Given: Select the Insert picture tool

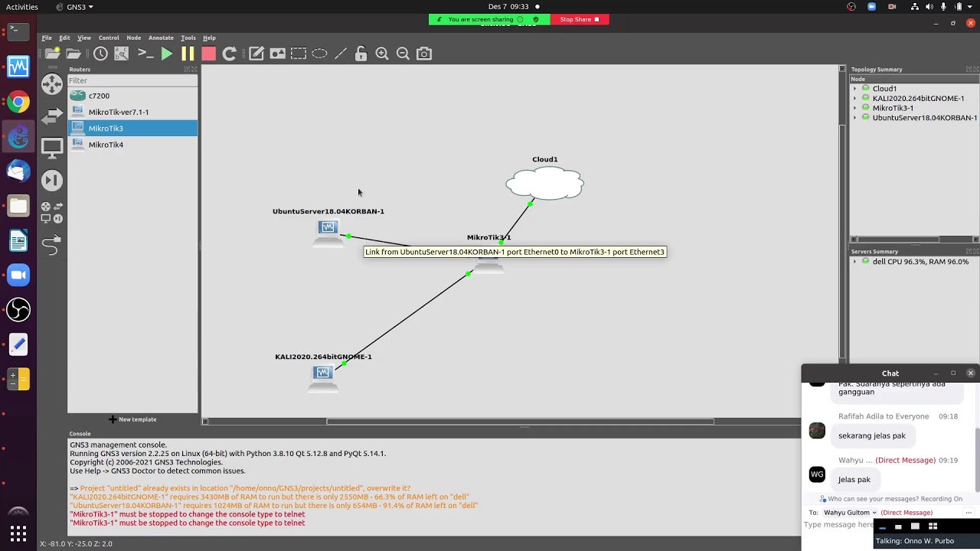Looking at the screenshot, I should point(277,54).
